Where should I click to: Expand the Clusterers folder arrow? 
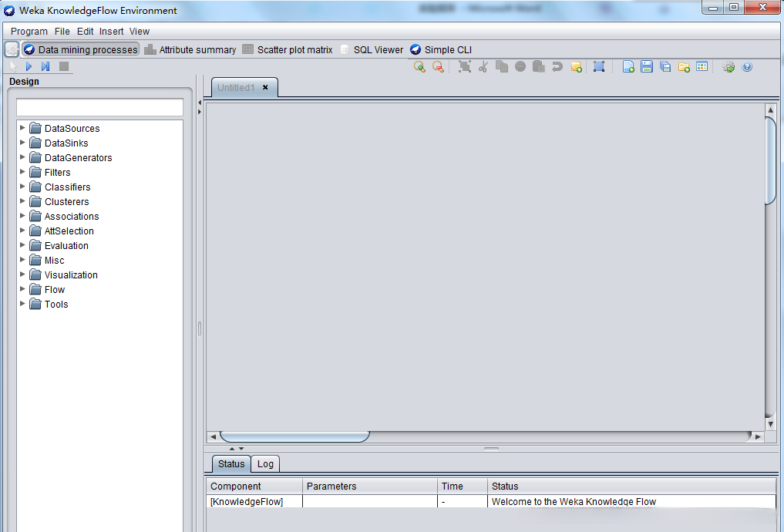[x=22, y=201]
